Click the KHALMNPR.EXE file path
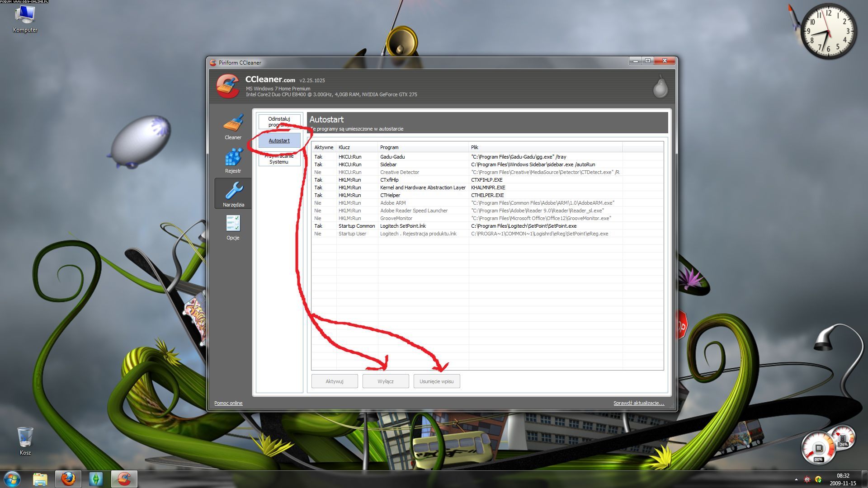 [x=488, y=188]
